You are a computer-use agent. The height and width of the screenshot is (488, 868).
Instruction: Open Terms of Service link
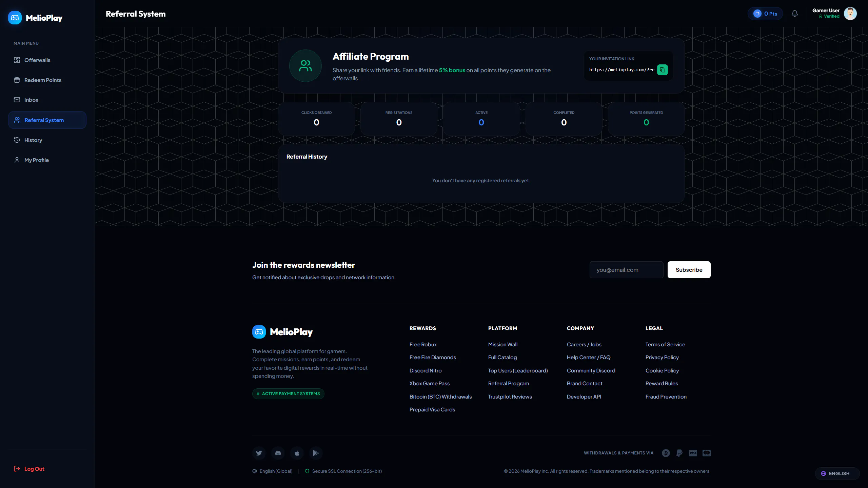[x=665, y=344]
